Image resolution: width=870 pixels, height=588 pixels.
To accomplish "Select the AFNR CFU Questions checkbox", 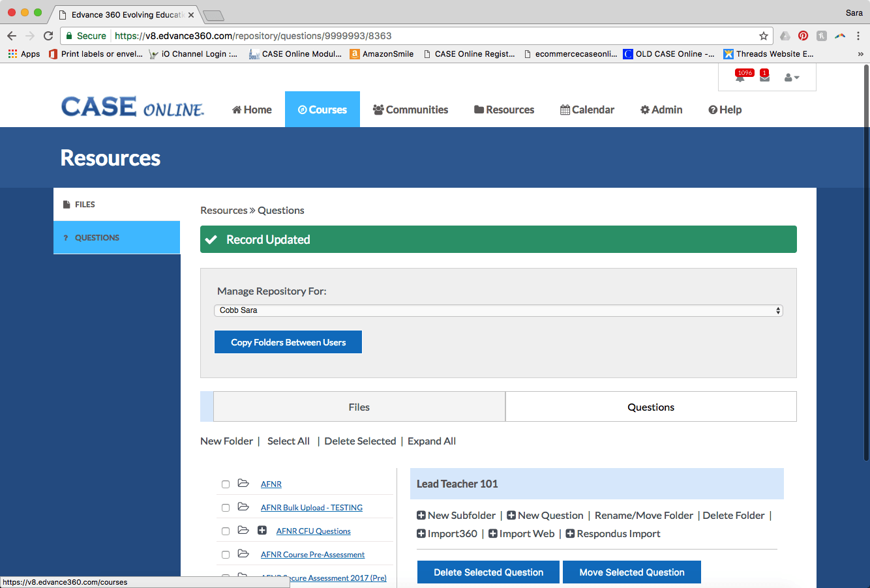I will click(226, 531).
